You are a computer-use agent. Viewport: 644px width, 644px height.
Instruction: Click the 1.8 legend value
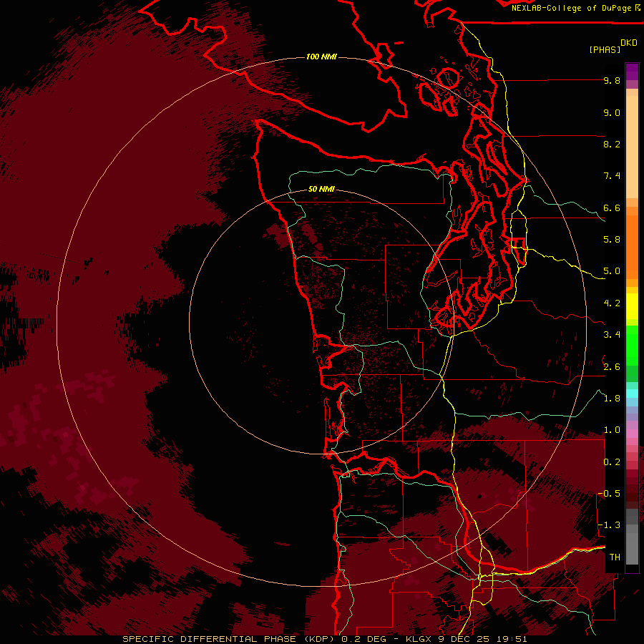click(612, 399)
